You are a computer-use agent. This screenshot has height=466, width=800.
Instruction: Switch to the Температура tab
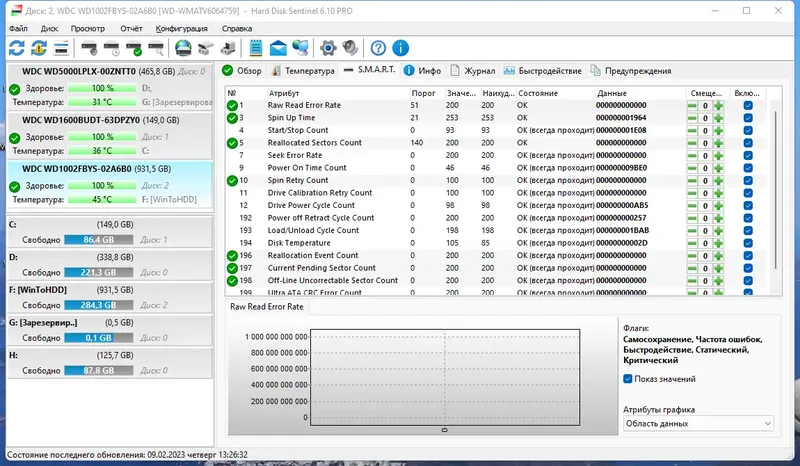point(303,71)
